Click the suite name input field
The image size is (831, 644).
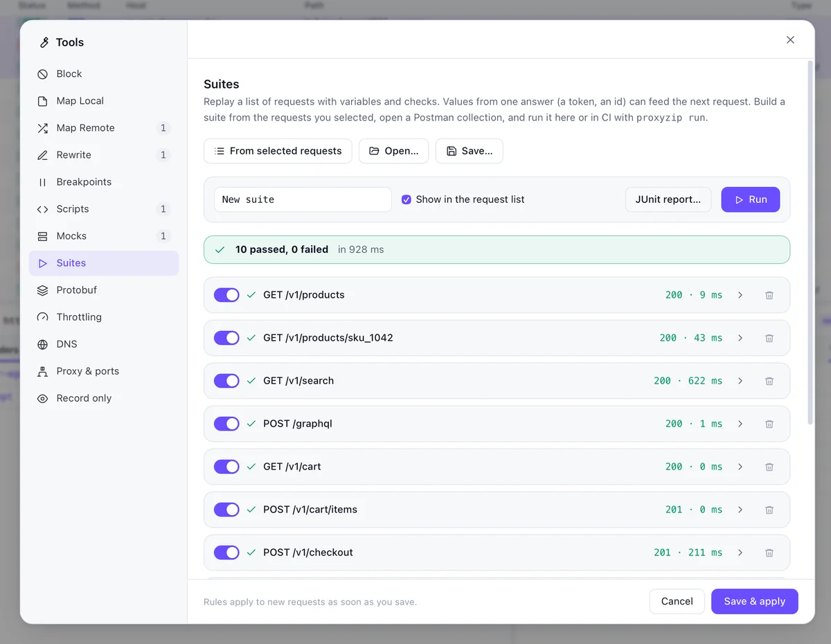pos(303,199)
